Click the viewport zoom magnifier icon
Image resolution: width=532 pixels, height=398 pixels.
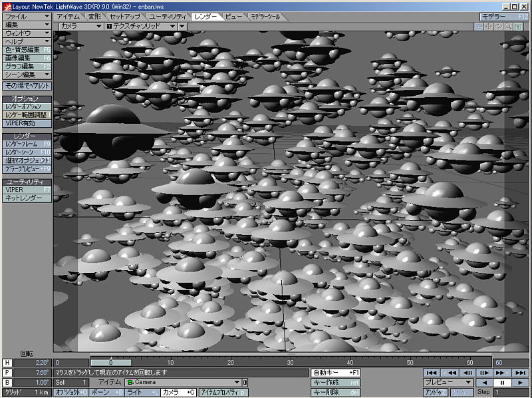507,27
